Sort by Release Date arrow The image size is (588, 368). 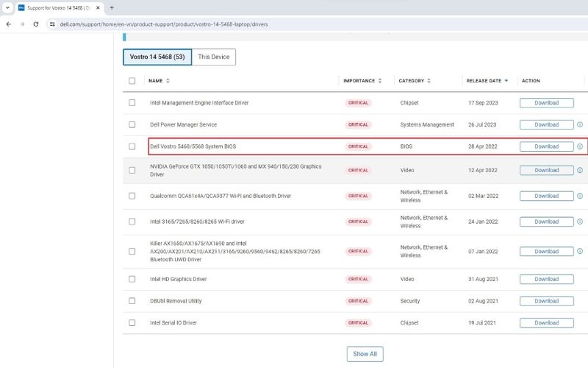point(506,81)
